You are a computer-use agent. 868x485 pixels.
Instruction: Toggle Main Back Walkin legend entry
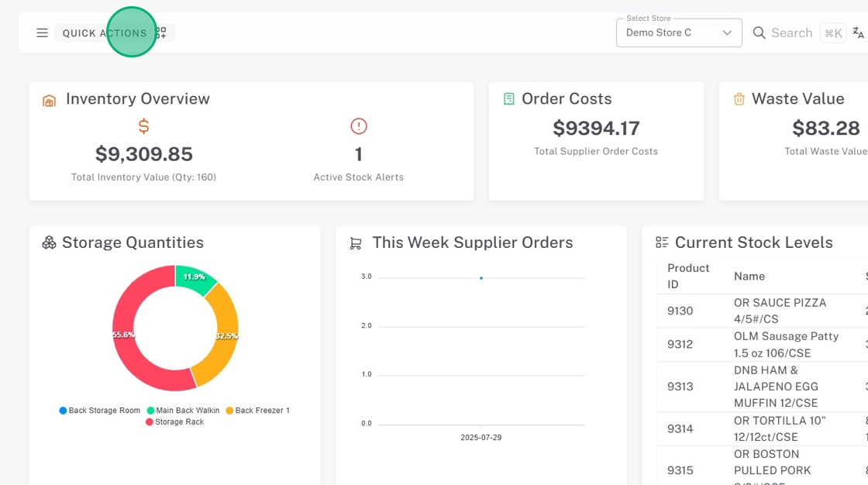point(183,411)
